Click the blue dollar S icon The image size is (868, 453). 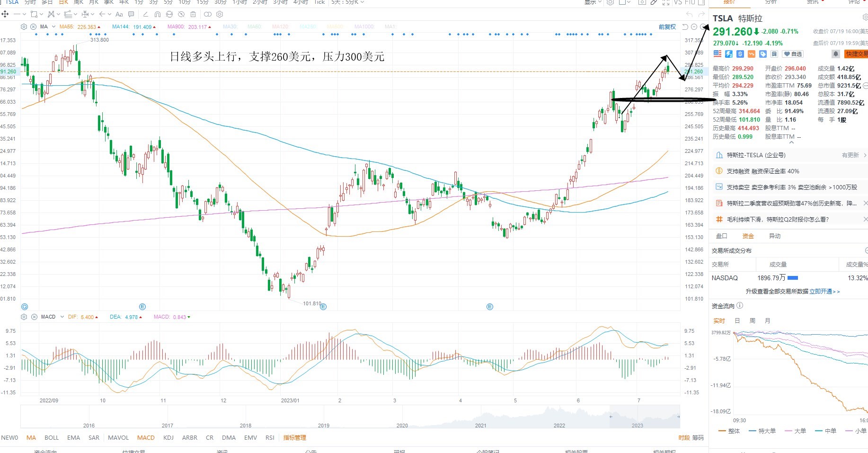pos(740,54)
